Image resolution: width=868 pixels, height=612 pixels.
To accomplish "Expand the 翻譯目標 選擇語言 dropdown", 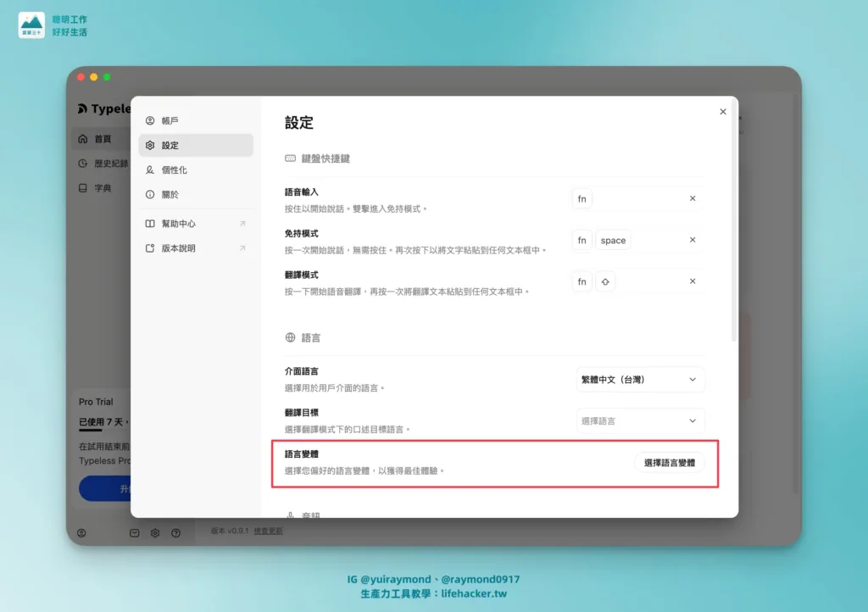I will pos(640,420).
